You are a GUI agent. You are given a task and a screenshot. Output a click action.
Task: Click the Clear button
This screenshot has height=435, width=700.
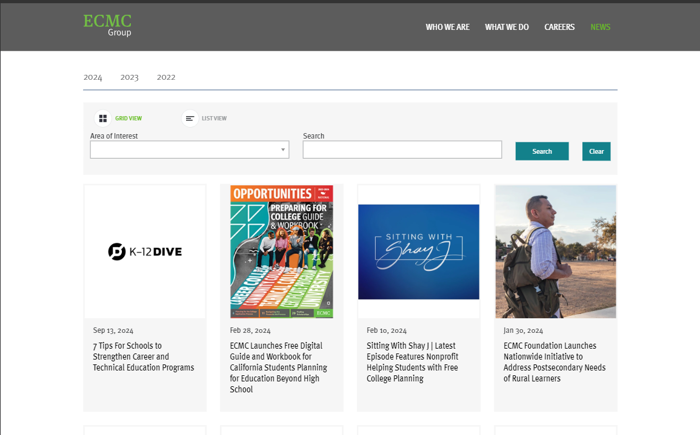(596, 151)
